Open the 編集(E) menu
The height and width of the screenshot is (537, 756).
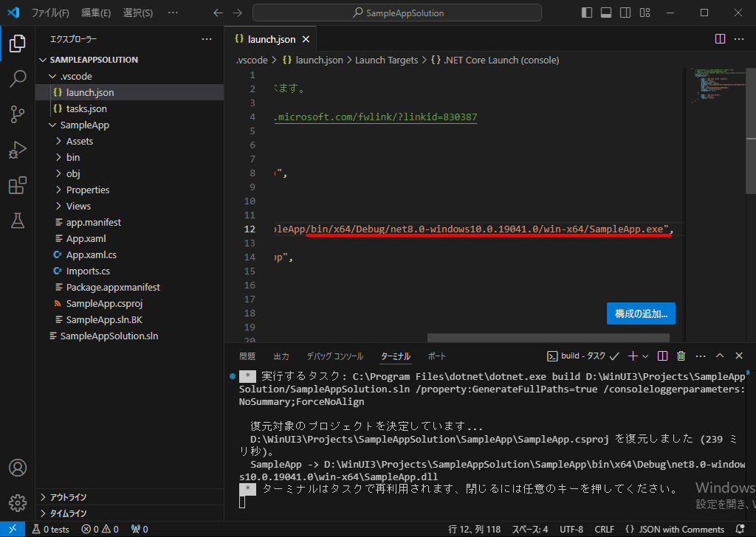(x=96, y=13)
